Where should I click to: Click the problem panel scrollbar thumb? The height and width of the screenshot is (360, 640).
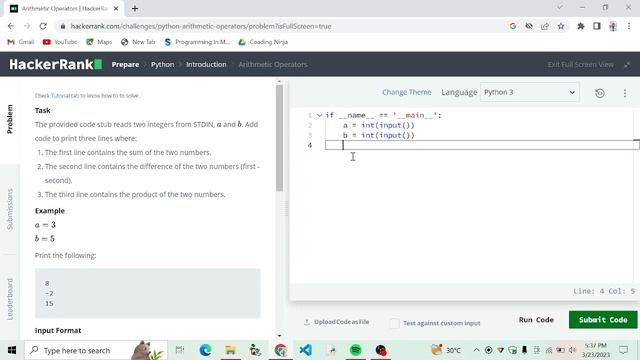(279, 138)
